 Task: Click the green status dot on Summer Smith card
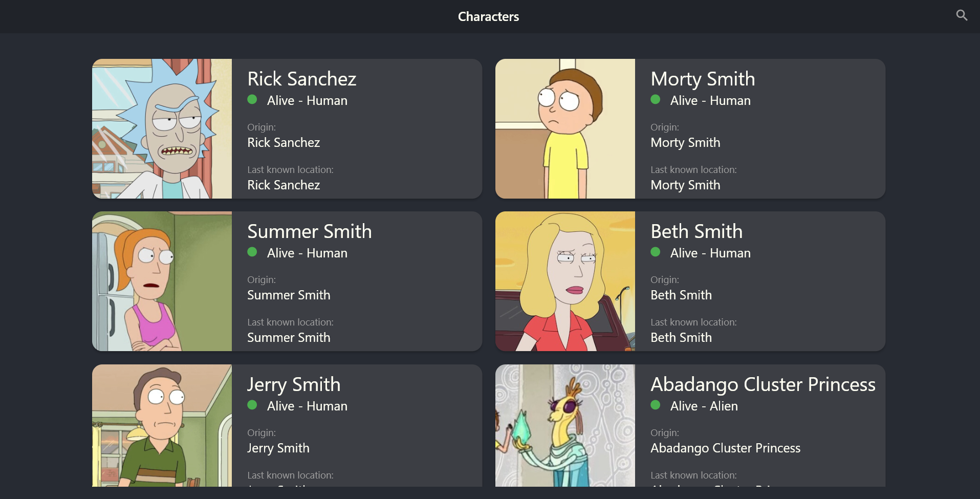coord(252,252)
